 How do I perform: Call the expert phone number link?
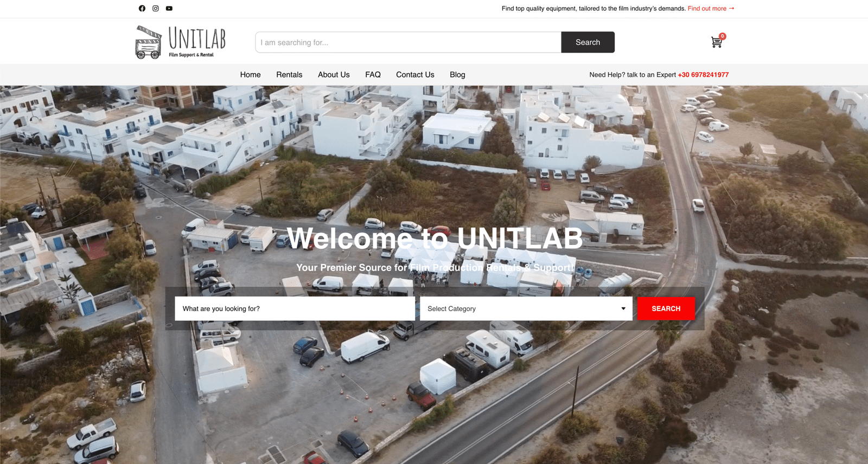[703, 75]
